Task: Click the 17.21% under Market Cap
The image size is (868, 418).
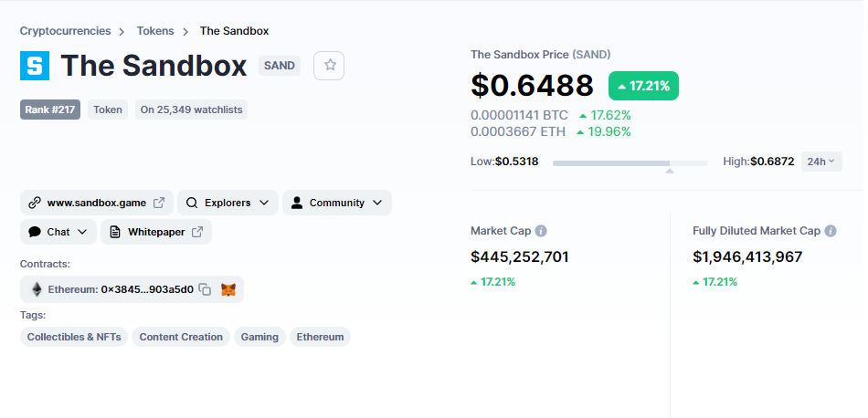Action: coord(492,282)
